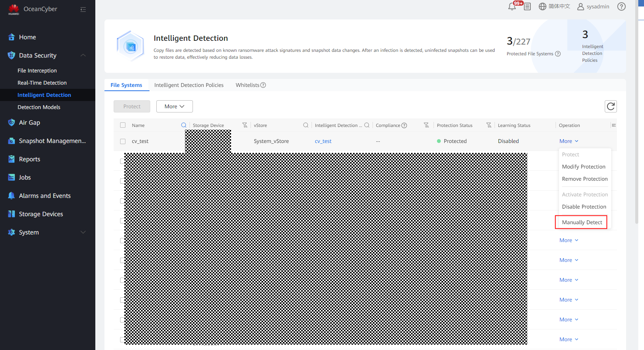644x350 pixels.
Task: Switch language to 简体中文
Action: click(554, 6)
